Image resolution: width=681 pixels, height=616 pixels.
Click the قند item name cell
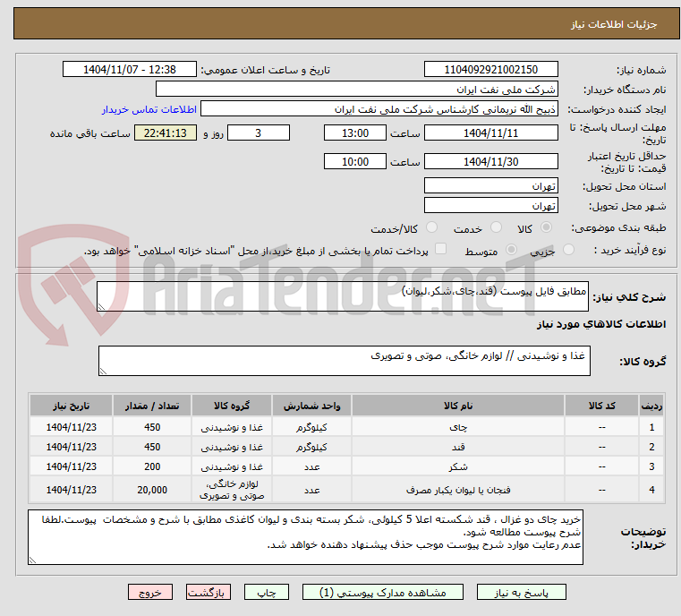458,447
